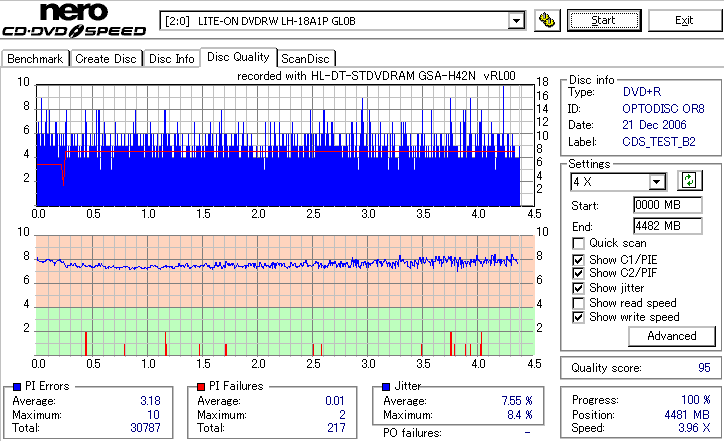Image resolution: width=724 pixels, height=441 pixels.
Task: Switch to the Benchmark tab
Action: 35,59
